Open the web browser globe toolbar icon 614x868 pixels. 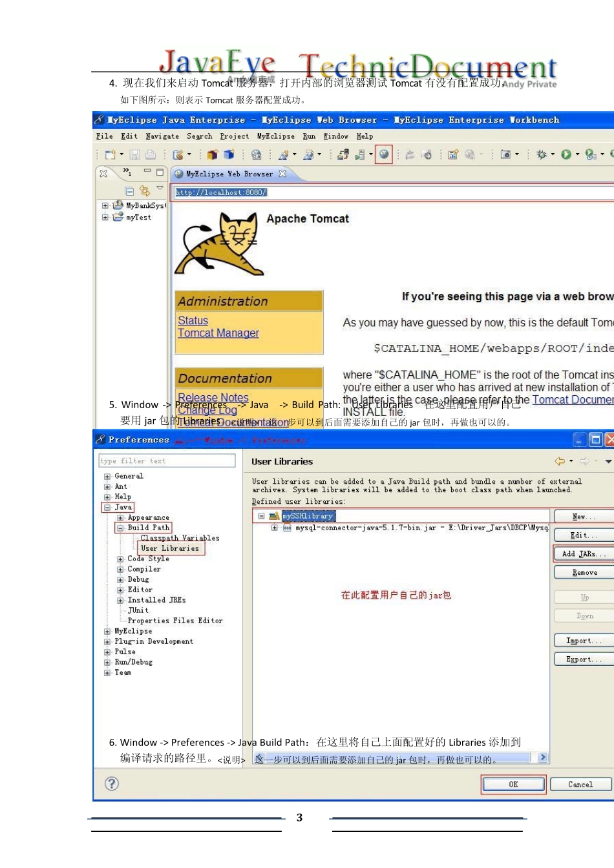384,154
